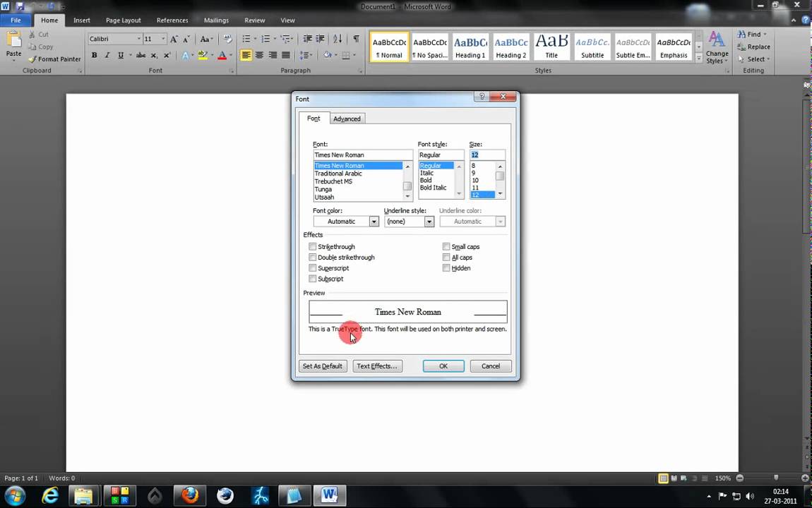Decrease paragraph indent

307,39
